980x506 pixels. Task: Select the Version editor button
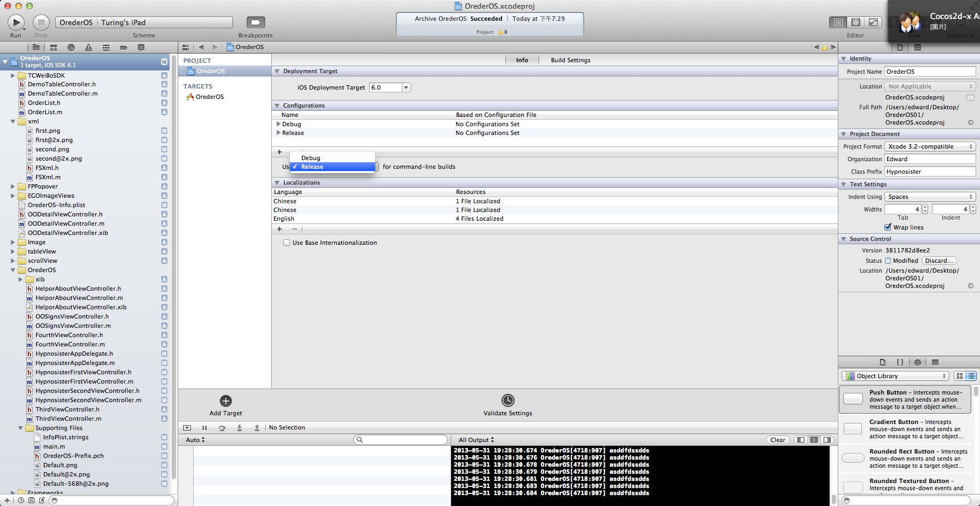[874, 22]
